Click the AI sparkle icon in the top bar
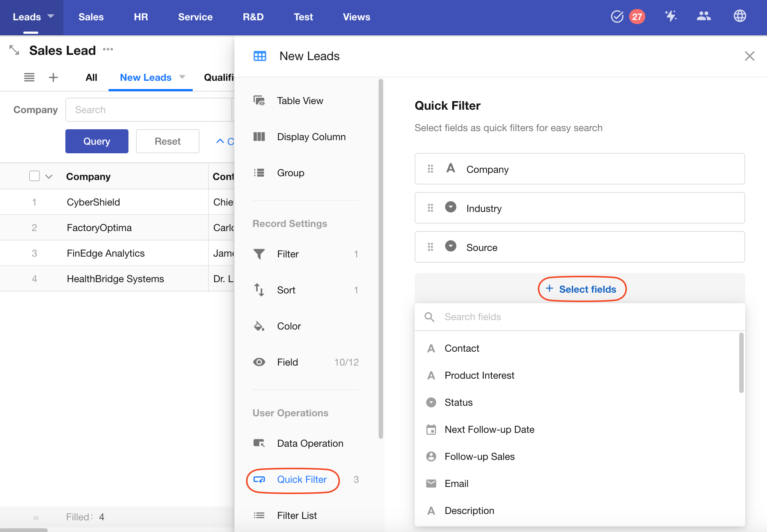Image resolution: width=767 pixels, height=532 pixels. [670, 16]
